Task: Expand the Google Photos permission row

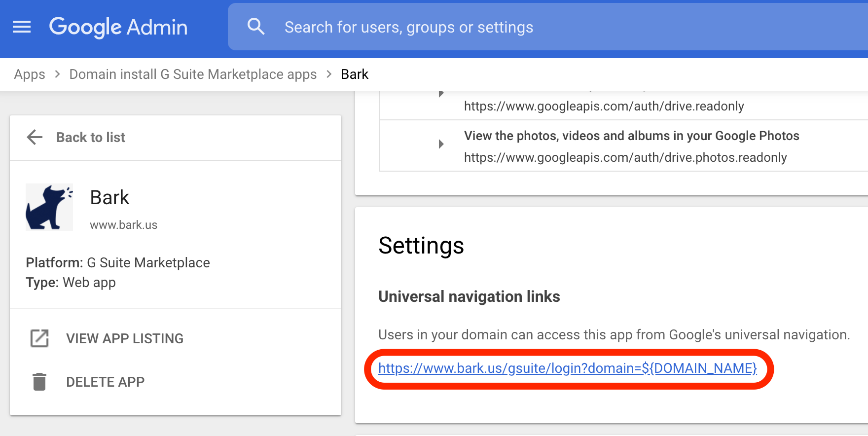Action: pyautogui.click(x=441, y=144)
